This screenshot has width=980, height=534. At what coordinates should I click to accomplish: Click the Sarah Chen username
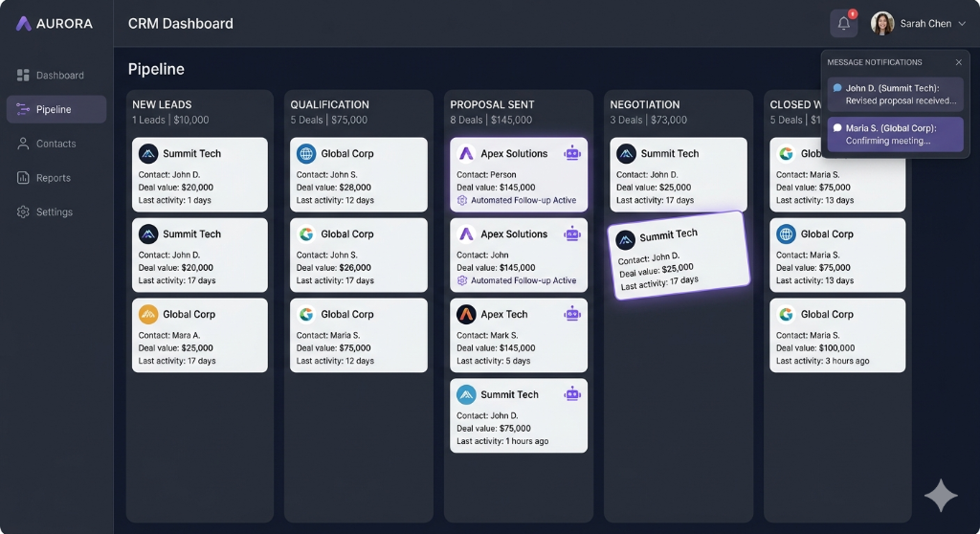[x=925, y=24]
